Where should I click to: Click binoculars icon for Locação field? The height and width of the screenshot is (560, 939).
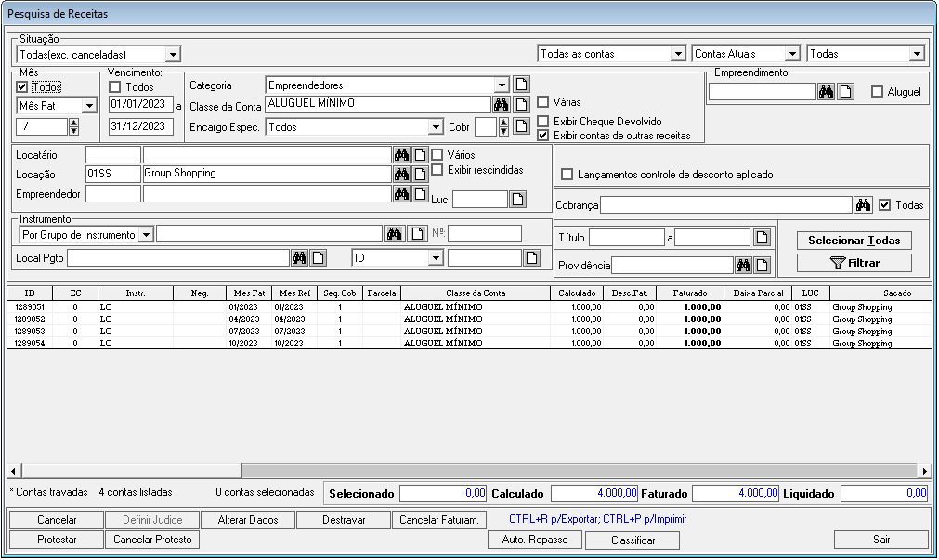tap(401, 174)
